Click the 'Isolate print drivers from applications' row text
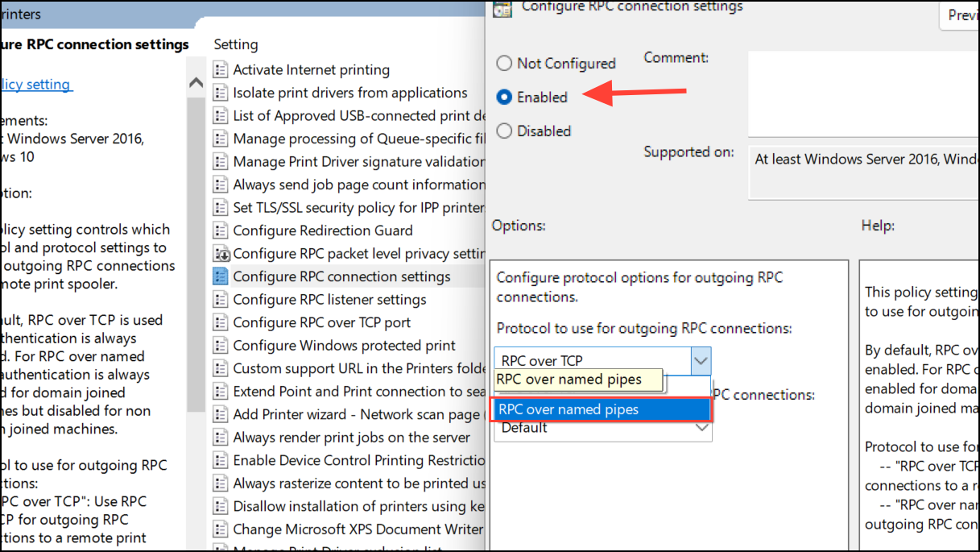 click(x=350, y=93)
